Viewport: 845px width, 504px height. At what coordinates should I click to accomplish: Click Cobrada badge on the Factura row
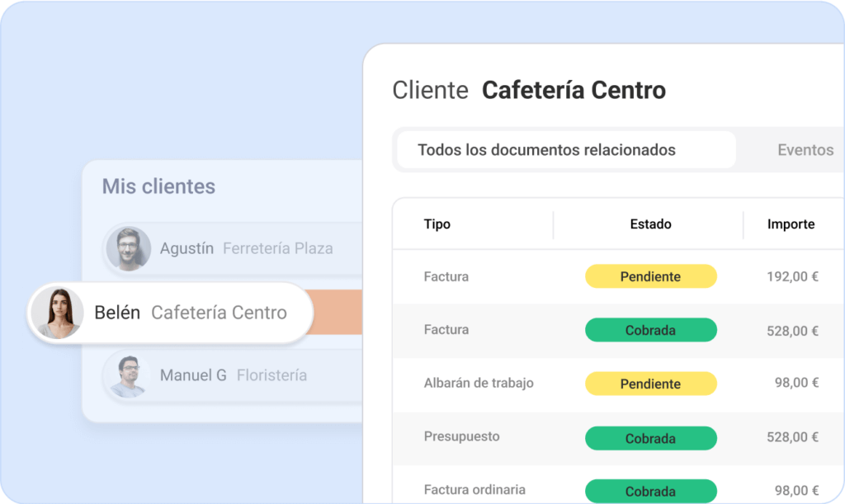[650, 330]
